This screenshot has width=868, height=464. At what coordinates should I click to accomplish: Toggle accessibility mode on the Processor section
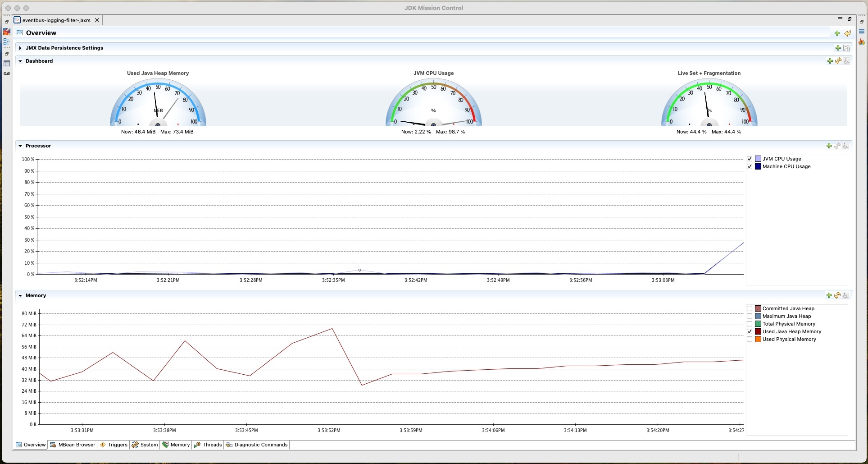[845, 146]
